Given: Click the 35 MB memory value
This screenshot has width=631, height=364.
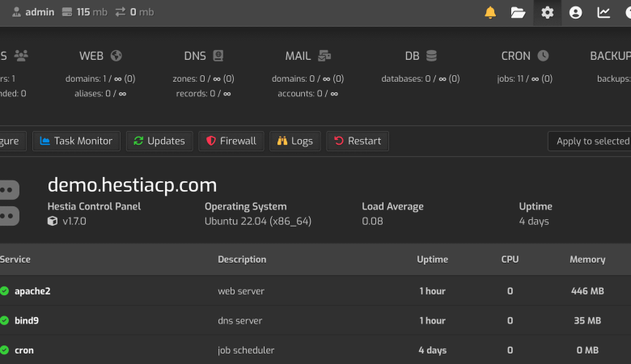Looking at the screenshot, I should click(587, 320).
